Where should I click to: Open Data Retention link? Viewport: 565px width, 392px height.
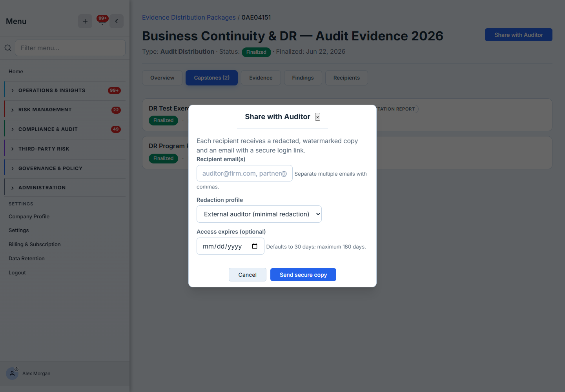click(x=27, y=258)
